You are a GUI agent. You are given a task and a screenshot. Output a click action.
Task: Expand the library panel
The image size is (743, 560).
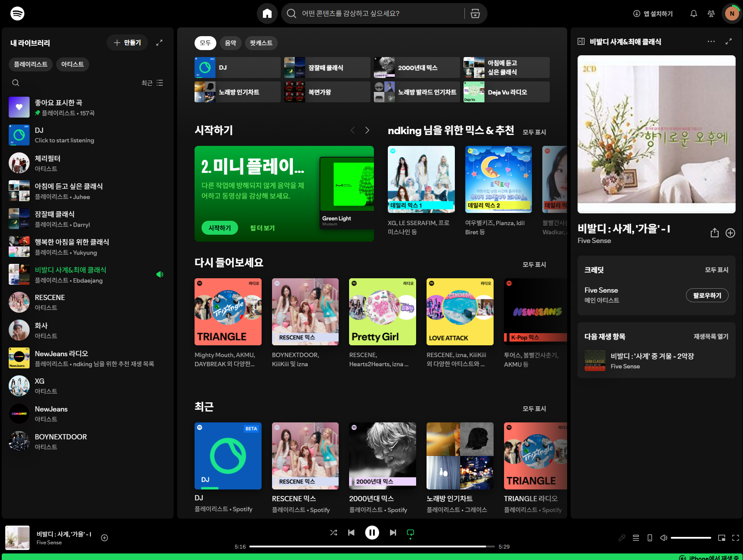pyautogui.click(x=159, y=43)
